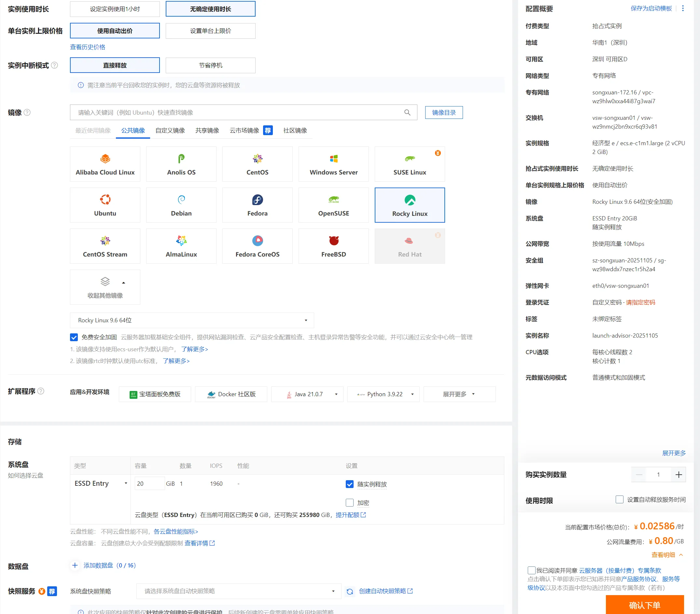Increase instance quantity with plus button
The image size is (700, 614).
tap(679, 474)
